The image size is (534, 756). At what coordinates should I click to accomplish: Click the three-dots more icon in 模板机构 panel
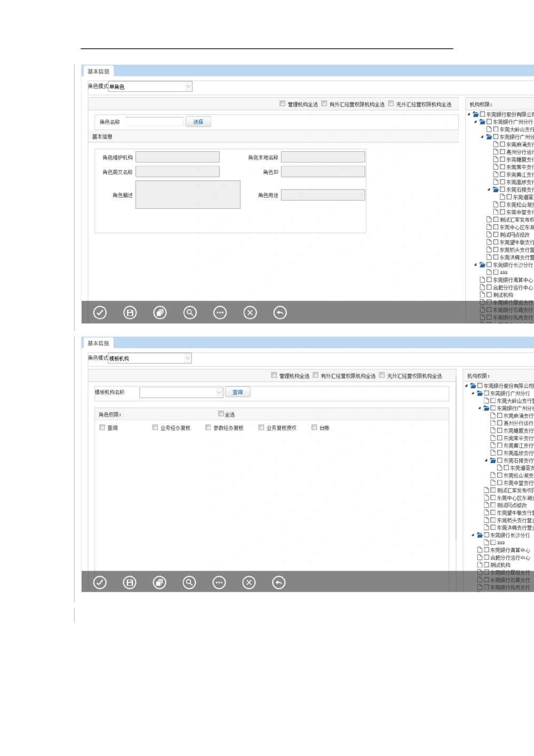219,582
